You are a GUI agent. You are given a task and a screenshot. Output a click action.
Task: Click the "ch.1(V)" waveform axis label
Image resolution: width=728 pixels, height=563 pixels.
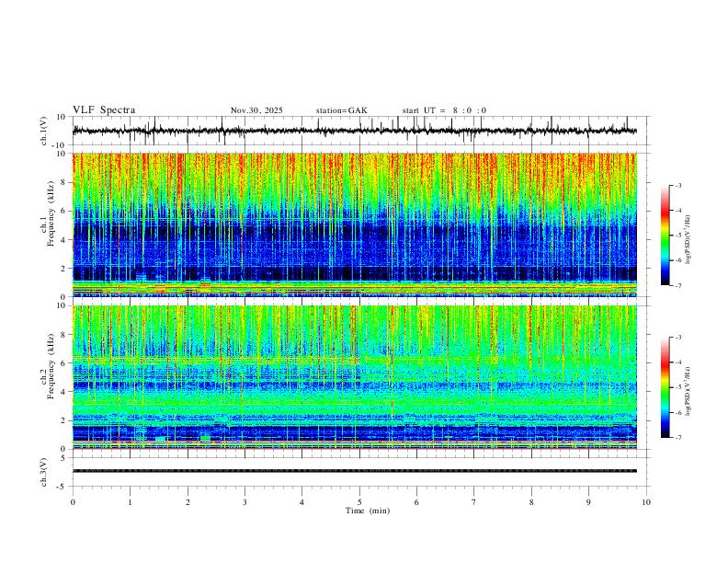pos(44,131)
